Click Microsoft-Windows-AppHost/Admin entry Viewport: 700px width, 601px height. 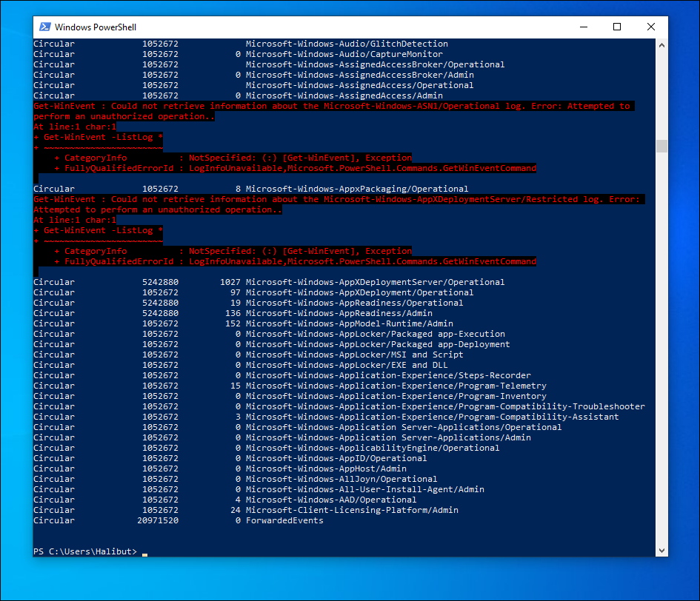[326, 469]
